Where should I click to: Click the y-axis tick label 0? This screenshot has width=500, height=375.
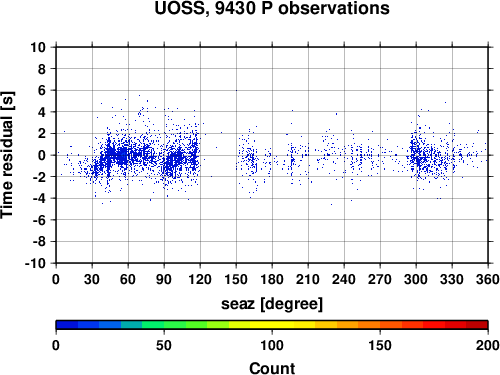(42, 155)
